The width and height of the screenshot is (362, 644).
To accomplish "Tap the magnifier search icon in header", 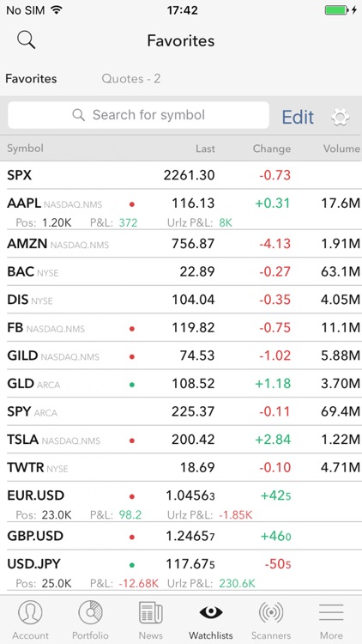I will pos(27,40).
